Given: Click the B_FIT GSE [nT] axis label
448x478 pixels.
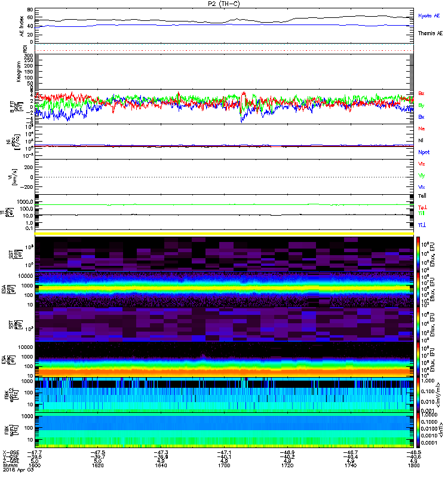Looking at the screenshot, I should pos(17,107).
